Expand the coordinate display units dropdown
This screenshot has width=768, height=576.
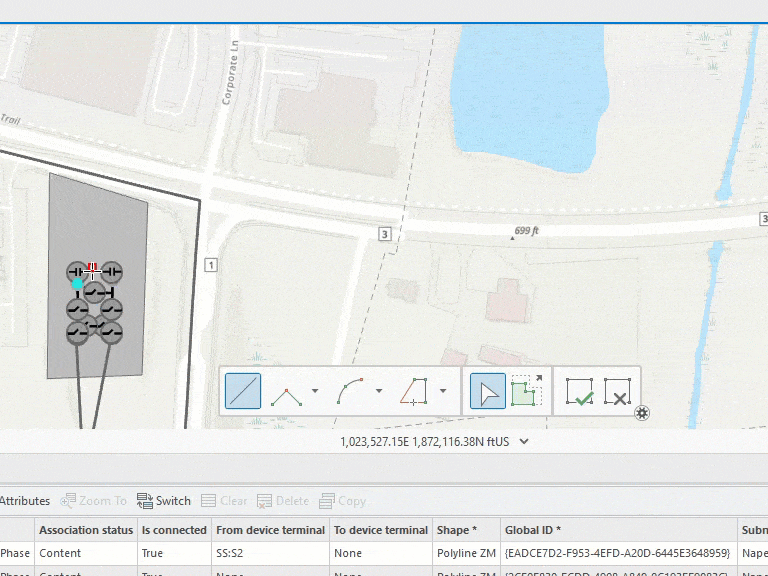click(524, 441)
